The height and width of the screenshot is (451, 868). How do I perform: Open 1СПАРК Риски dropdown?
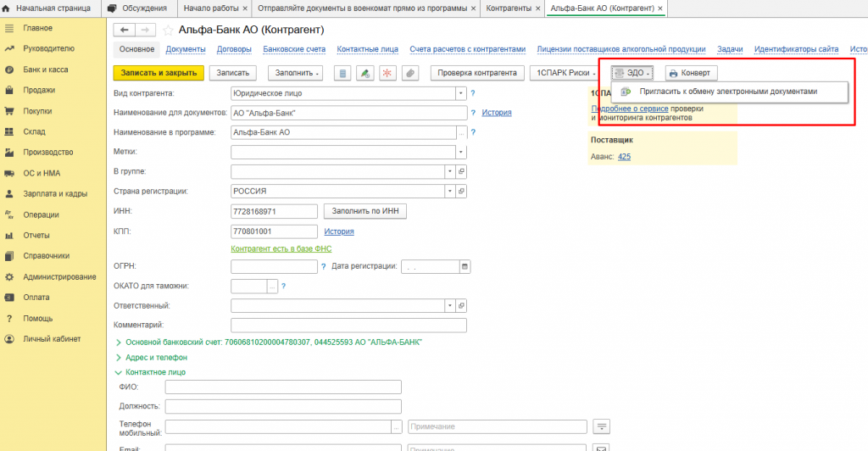(x=565, y=73)
